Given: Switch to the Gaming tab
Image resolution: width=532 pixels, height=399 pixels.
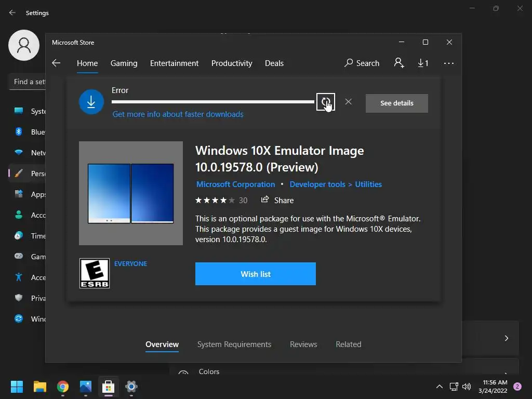Looking at the screenshot, I should pyautogui.click(x=124, y=63).
